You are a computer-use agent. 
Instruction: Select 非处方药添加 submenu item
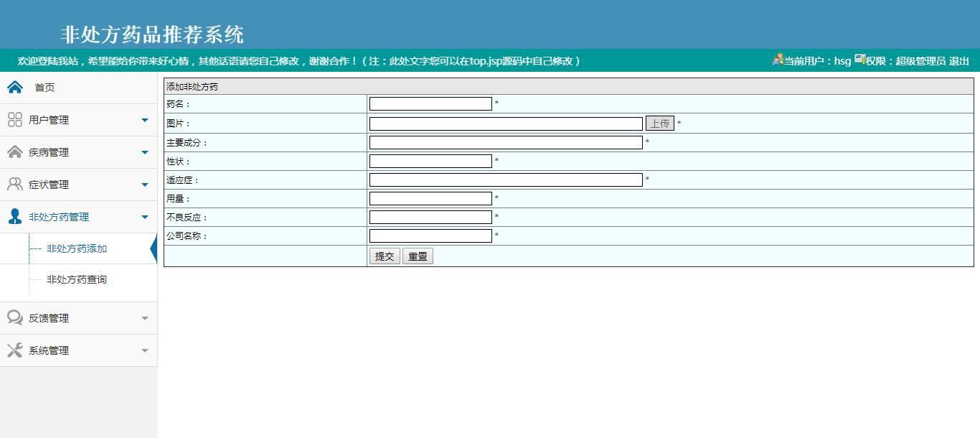click(77, 248)
